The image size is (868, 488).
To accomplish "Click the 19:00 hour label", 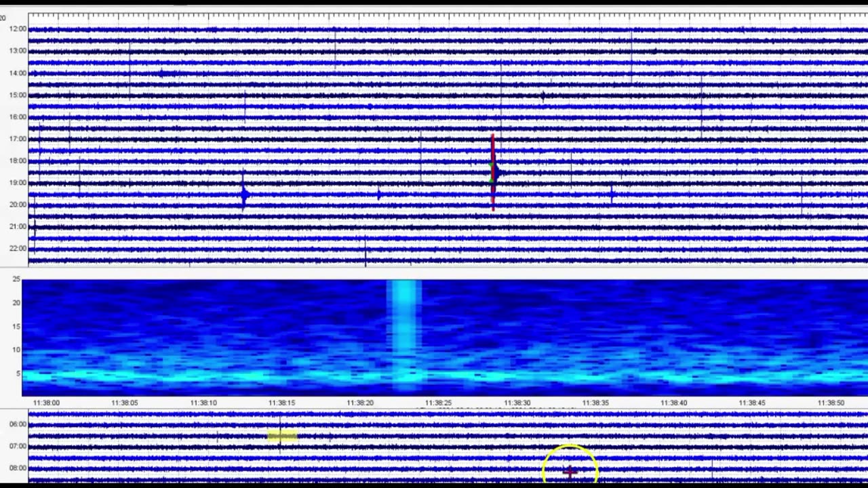I will 18,182.
